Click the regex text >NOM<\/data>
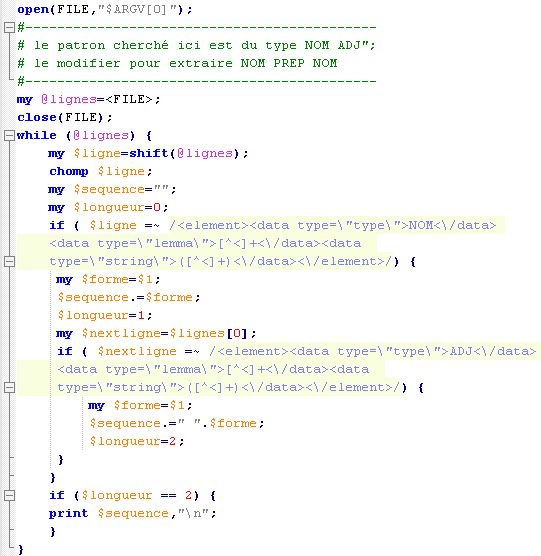Screen dimensions: 541x556 tap(448, 226)
